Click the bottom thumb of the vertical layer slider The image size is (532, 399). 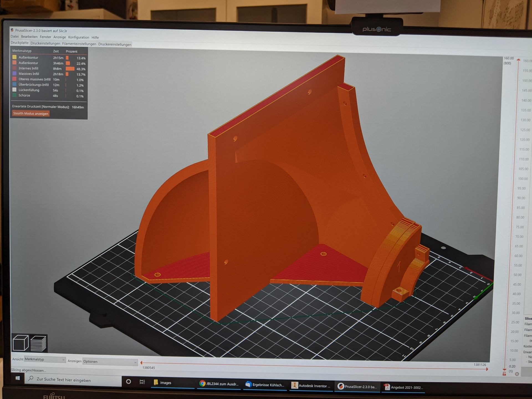(x=504, y=370)
